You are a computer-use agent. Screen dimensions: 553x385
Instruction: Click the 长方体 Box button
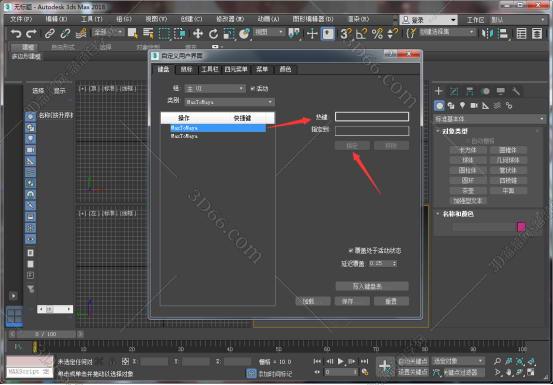coord(467,150)
